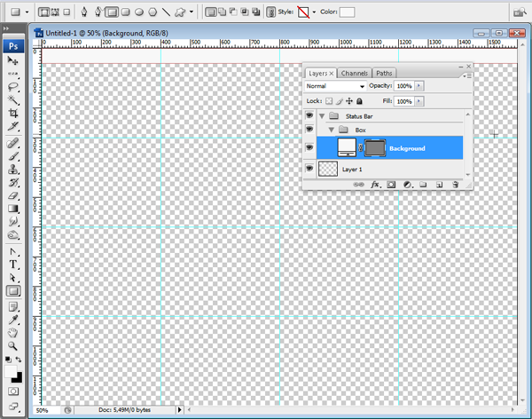Open the Layers panel menu
The image size is (532, 419).
[x=467, y=75]
